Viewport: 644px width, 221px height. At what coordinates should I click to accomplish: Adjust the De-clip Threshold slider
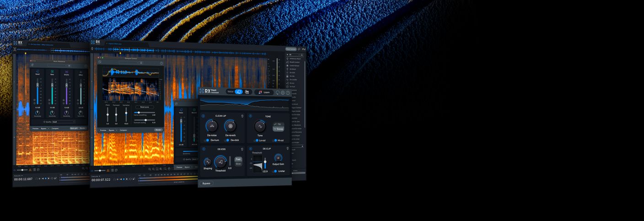tap(265, 162)
